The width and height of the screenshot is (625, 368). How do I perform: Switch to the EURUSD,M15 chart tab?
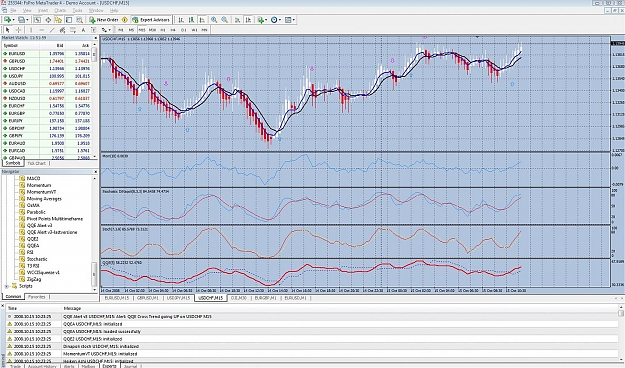[116, 298]
